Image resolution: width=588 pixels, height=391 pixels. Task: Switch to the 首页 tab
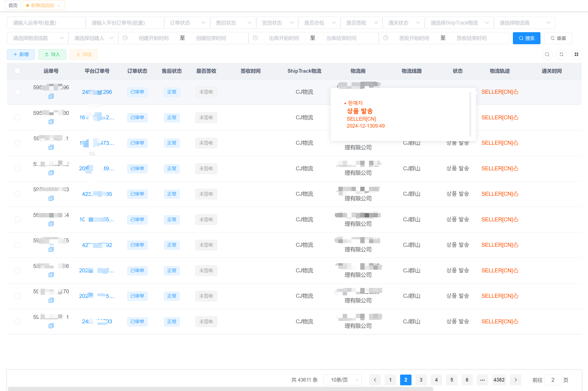coord(13,5)
